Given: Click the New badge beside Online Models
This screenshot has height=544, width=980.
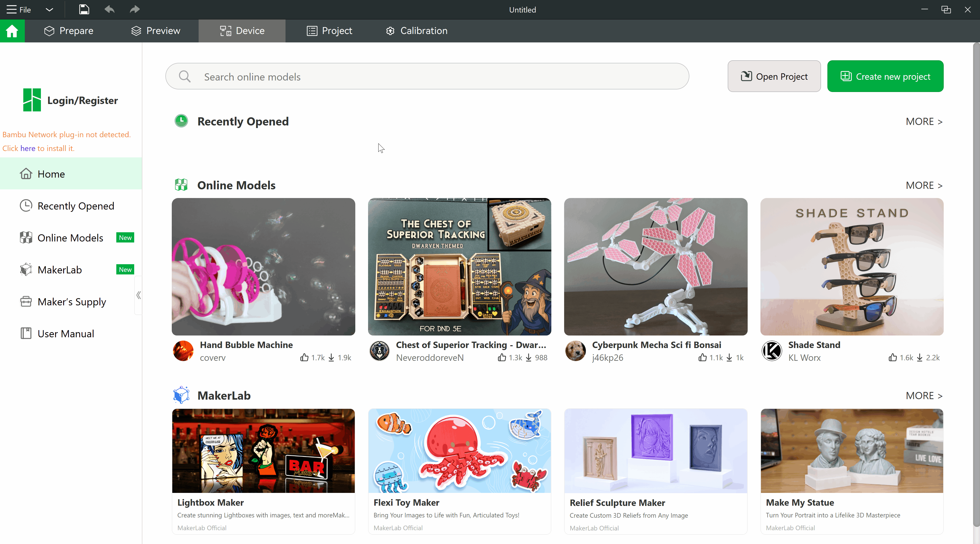Looking at the screenshot, I should click(125, 238).
